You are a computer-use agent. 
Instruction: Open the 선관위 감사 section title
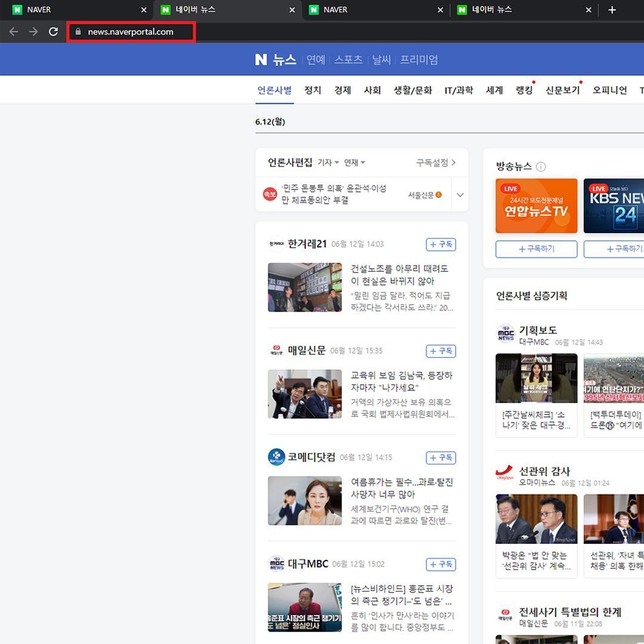pos(544,470)
